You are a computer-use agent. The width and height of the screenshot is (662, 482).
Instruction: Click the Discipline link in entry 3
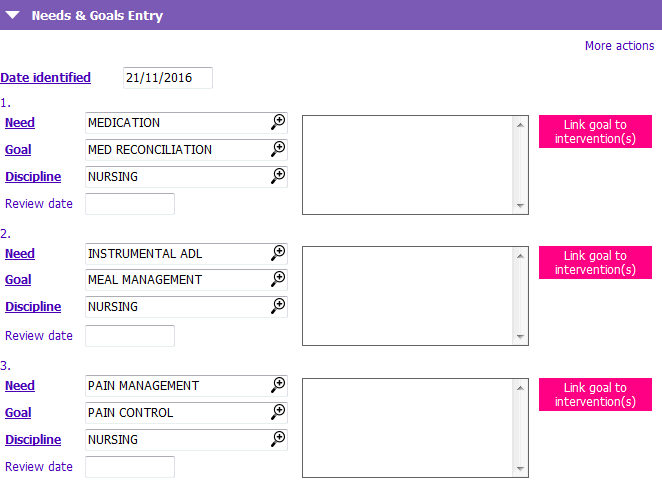[x=33, y=439]
